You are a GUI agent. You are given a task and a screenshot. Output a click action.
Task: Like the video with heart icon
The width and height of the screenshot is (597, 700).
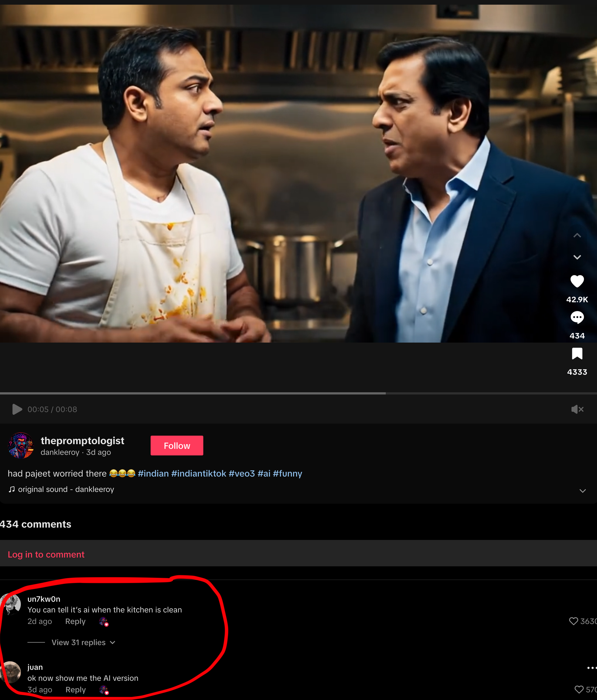[577, 281]
